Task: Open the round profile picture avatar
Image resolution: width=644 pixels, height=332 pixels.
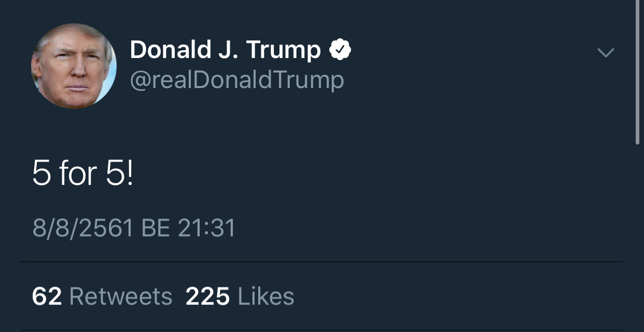Action: 74,66
